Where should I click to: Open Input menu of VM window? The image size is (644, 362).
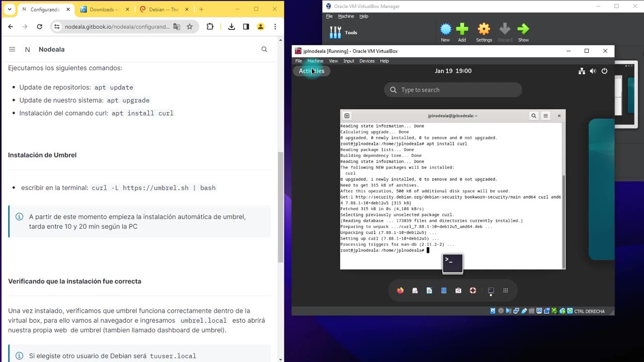point(349,61)
